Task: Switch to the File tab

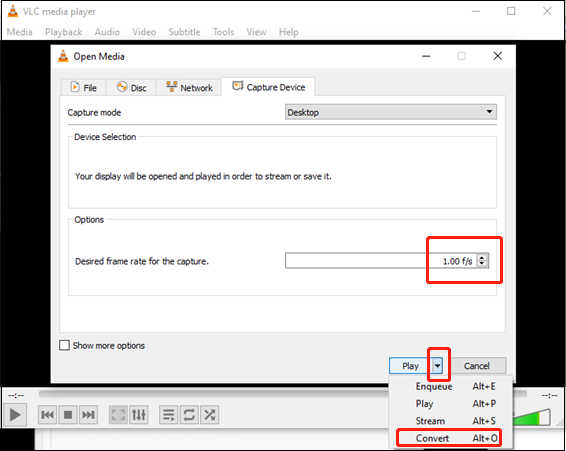Action: (84, 87)
